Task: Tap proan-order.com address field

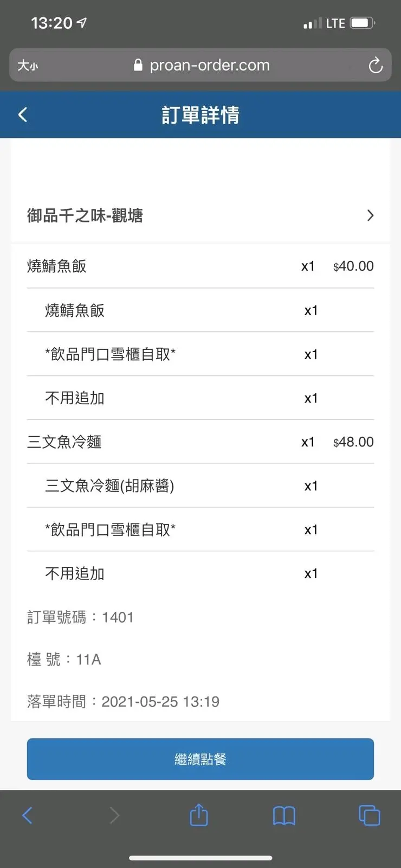Action: pos(209,65)
